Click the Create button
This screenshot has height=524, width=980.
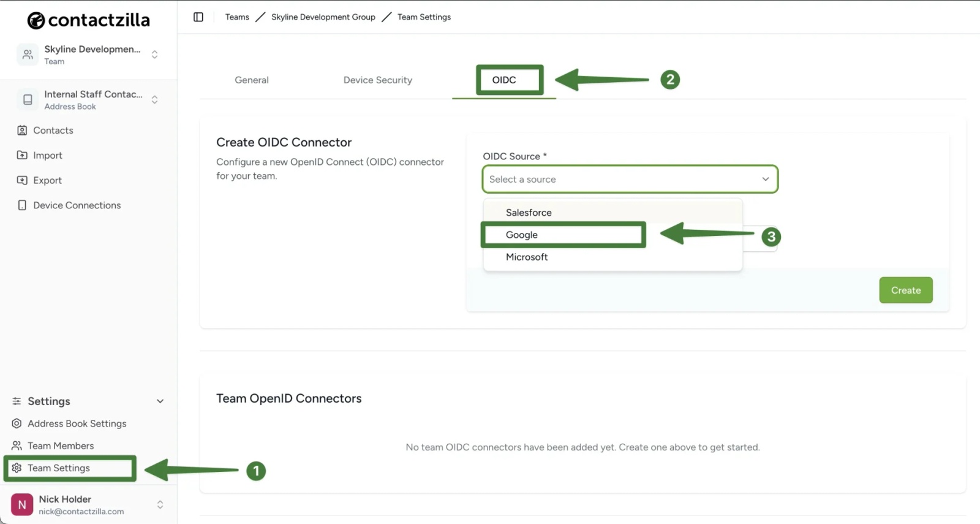(x=906, y=290)
